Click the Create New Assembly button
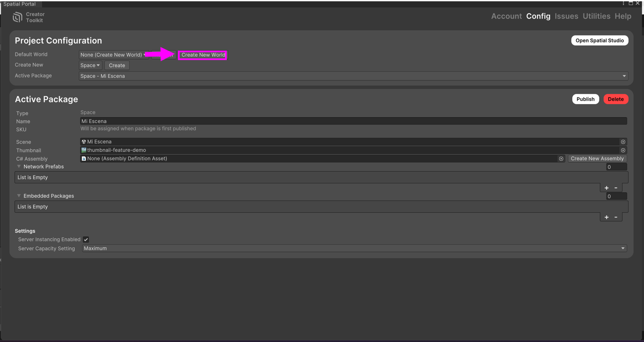The image size is (644, 342). point(597,159)
